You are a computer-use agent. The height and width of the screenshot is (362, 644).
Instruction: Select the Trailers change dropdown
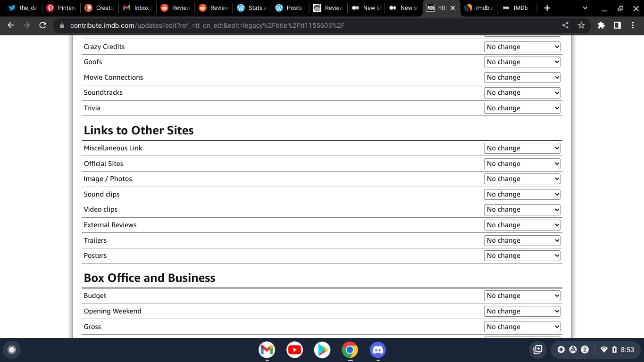click(522, 240)
